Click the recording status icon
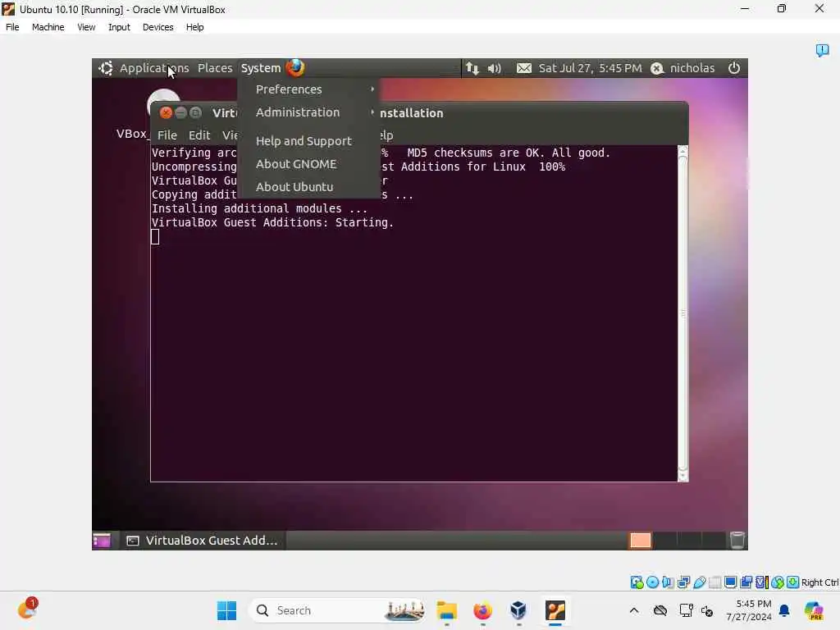 point(746,582)
